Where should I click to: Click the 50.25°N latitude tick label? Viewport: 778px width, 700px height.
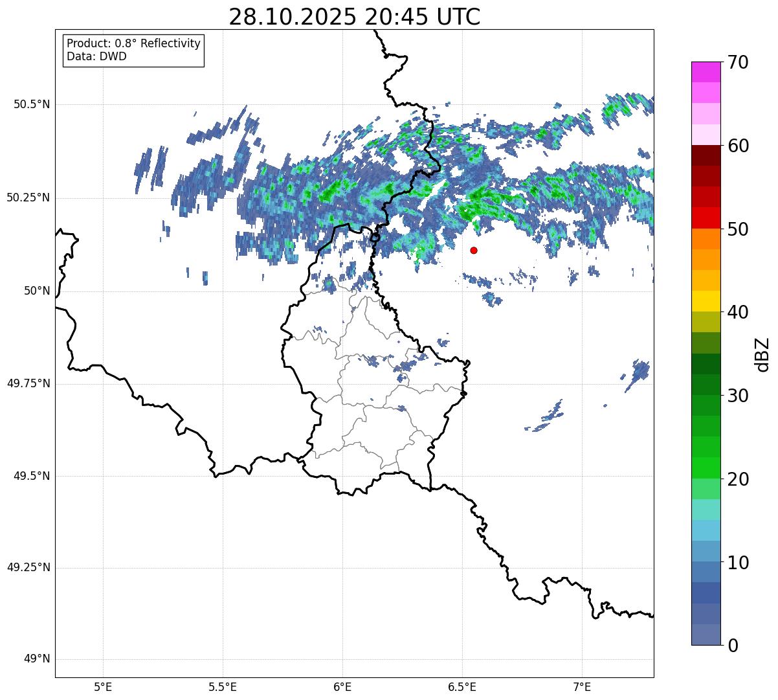pos(28,198)
